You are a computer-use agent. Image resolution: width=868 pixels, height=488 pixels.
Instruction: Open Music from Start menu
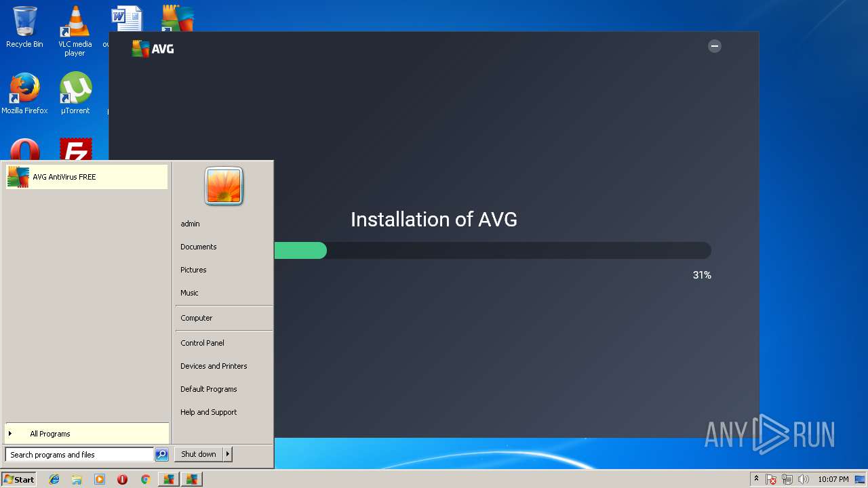coord(189,293)
